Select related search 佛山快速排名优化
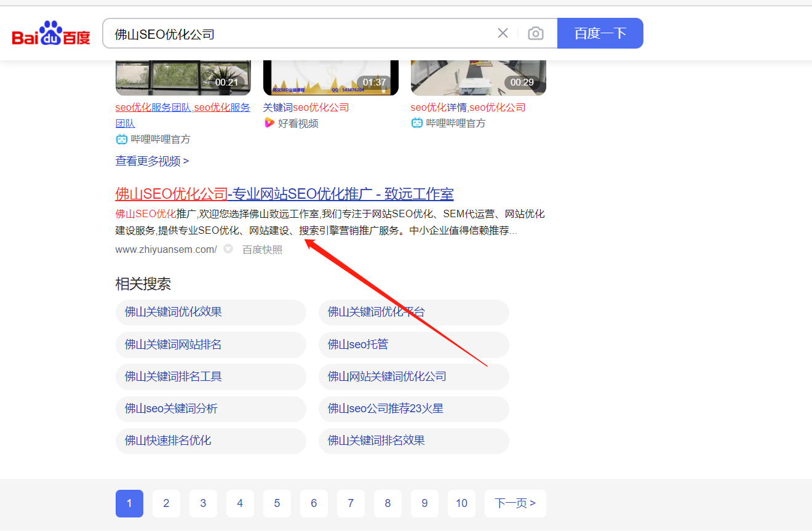Image resolution: width=812 pixels, height=531 pixels. [211, 441]
